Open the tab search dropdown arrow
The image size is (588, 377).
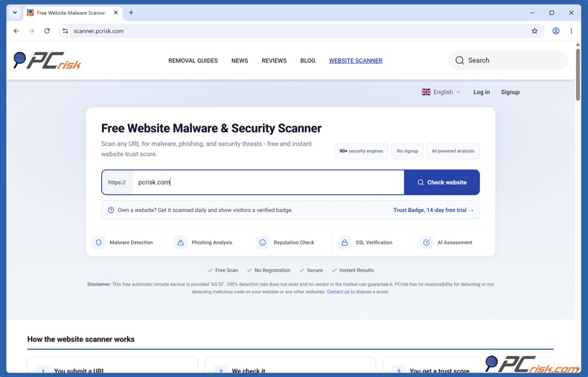(15, 13)
